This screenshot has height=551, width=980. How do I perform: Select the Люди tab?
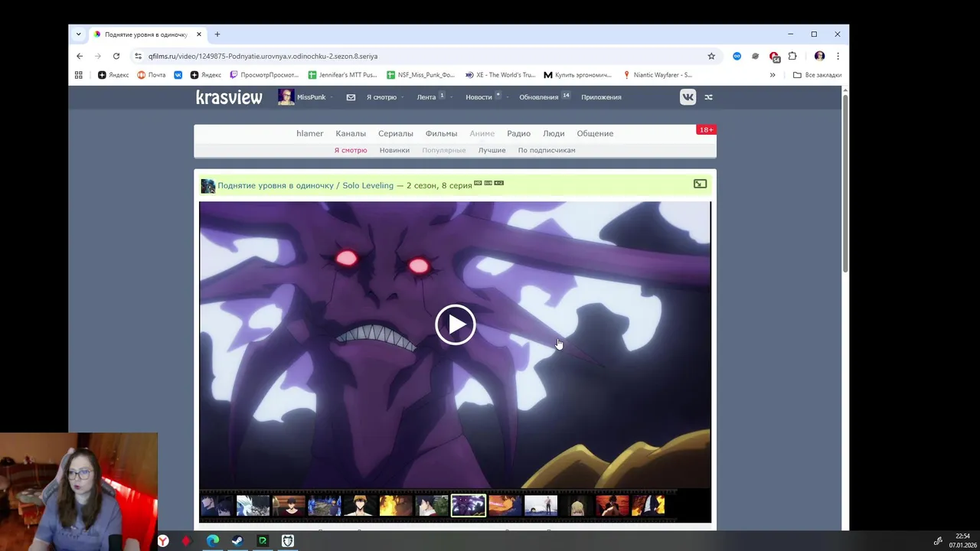pos(554,133)
